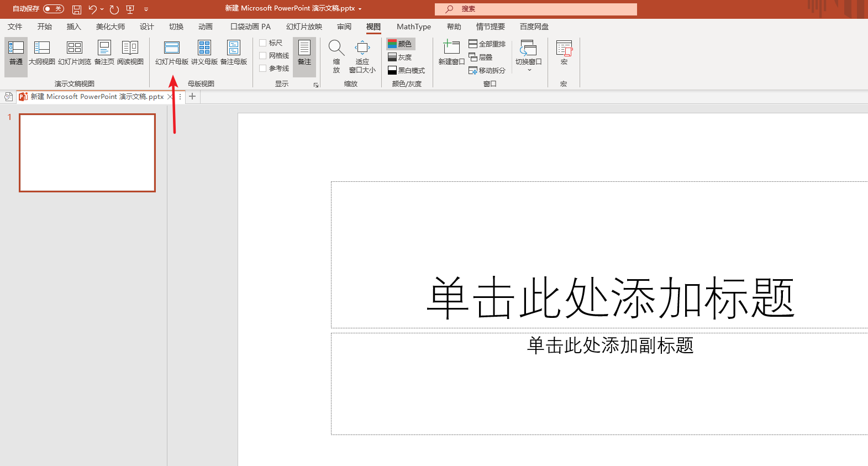This screenshot has height=466, width=868.
Task: Open the Transitions tab (切换)
Action: click(x=176, y=27)
